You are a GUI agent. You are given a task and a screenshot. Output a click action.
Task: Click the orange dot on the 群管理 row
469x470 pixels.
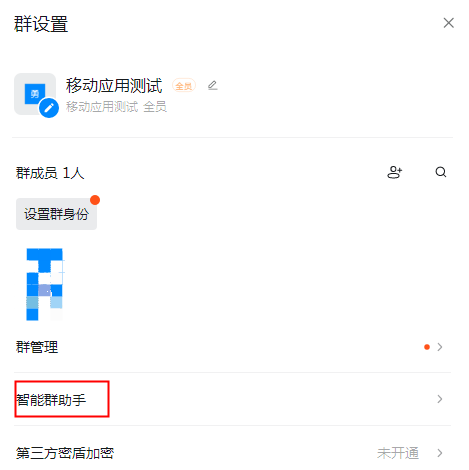(x=427, y=347)
